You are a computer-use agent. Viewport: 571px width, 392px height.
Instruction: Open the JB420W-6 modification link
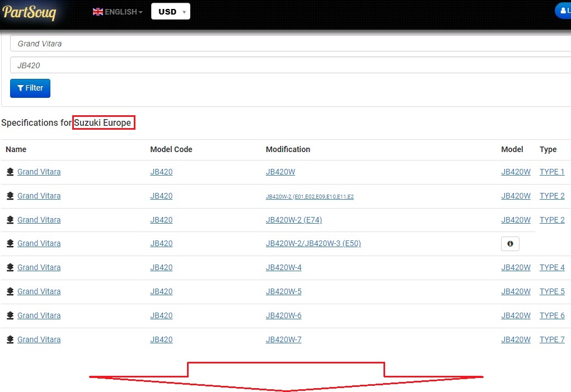pyautogui.click(x=284, y=315)
